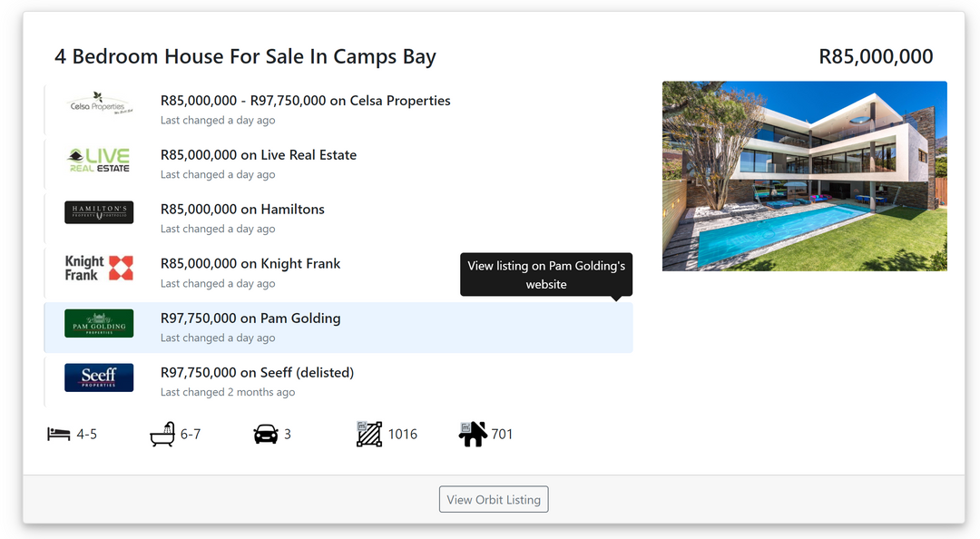The width and height of the screenshot is (980, 539).
Task: Click the Celsa Properties logo
Action: pos(99,106)
